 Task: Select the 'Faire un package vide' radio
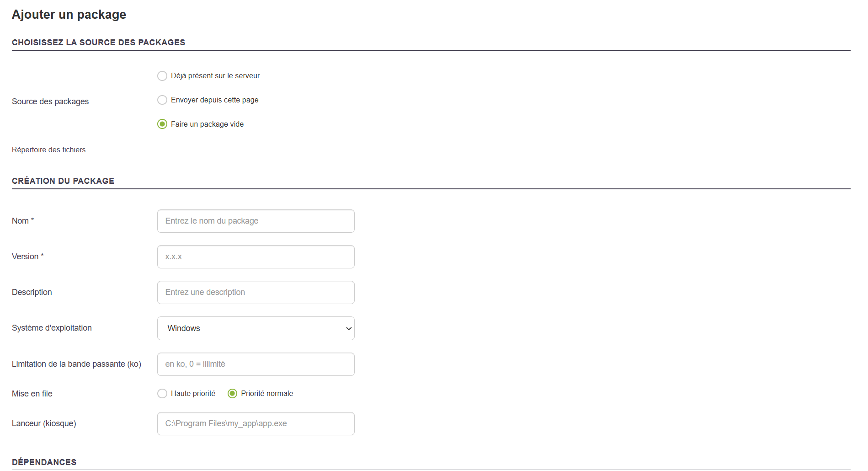(162, 124)
